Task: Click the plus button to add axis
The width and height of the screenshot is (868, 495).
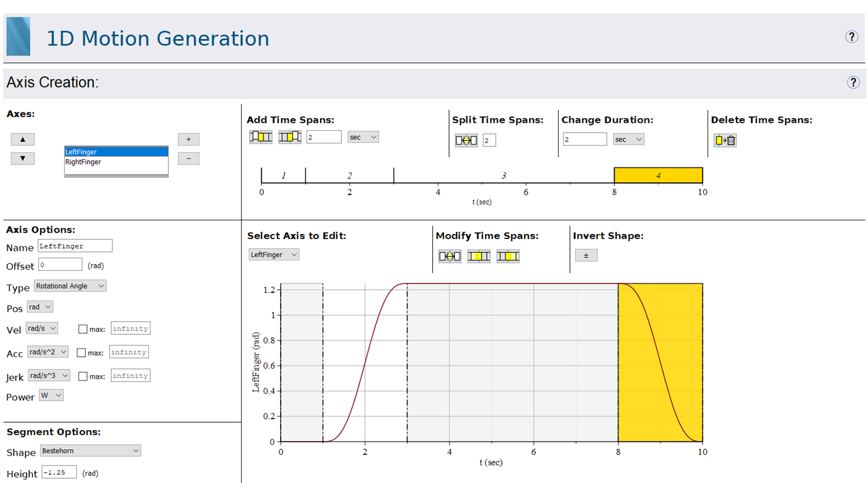Action: [x=188, y=139]
